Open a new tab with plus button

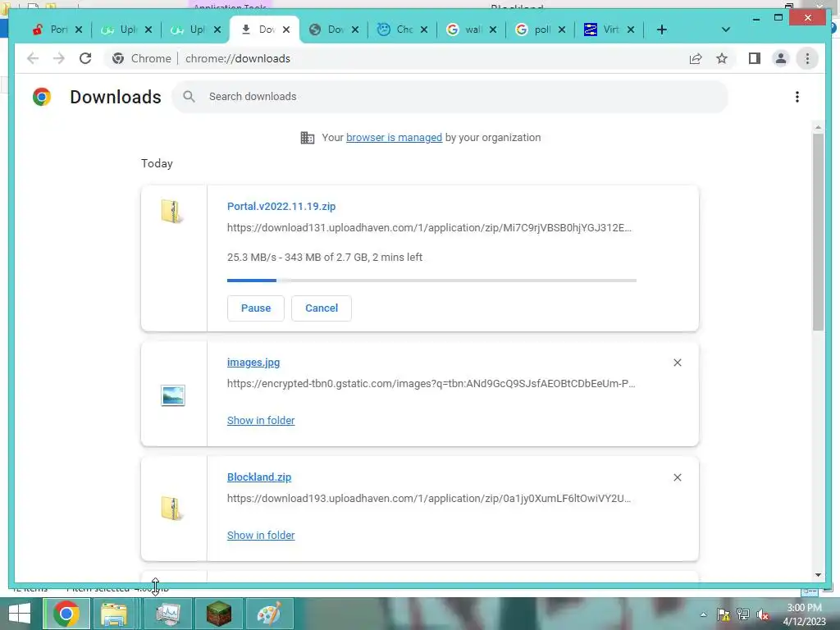tap(662, 30)
